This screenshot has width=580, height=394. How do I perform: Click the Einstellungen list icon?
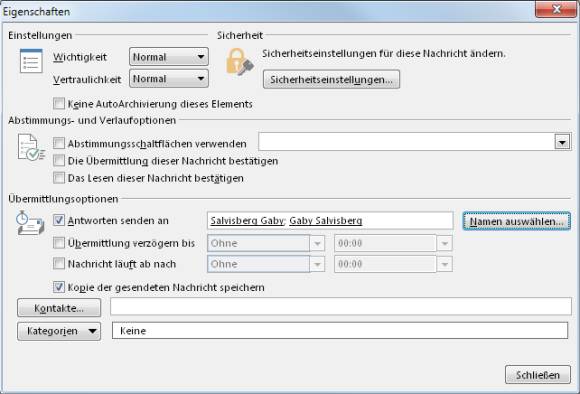31,61
